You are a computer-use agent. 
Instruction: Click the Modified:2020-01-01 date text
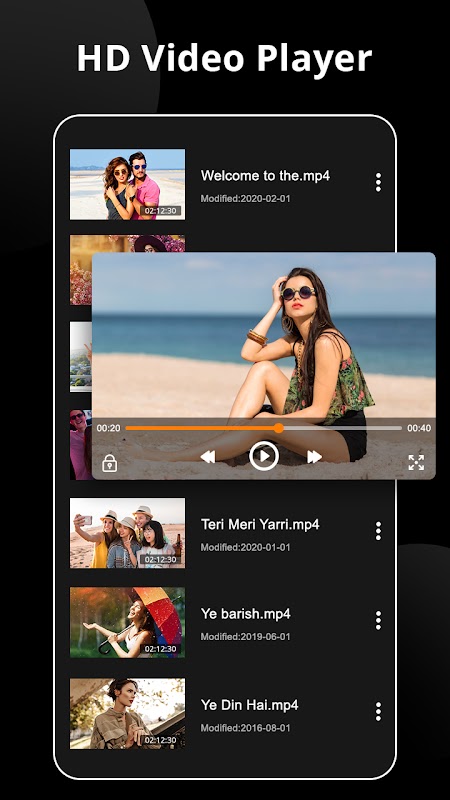coord(245,547)
